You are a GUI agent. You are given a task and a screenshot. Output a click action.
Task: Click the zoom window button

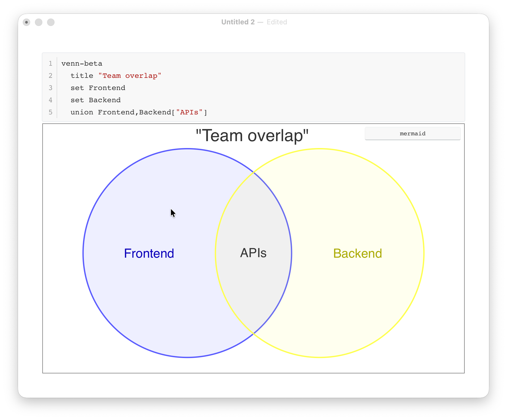(51, 22)
